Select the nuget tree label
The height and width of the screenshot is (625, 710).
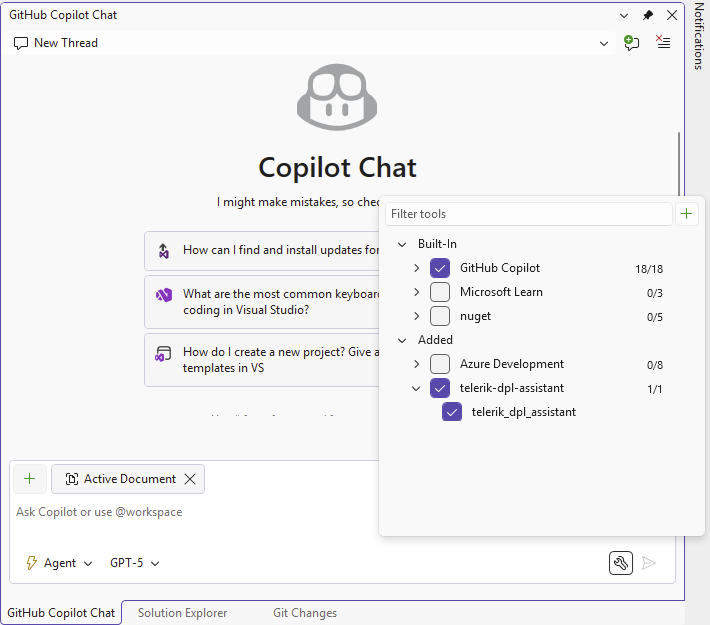click(x=475, y=316)
